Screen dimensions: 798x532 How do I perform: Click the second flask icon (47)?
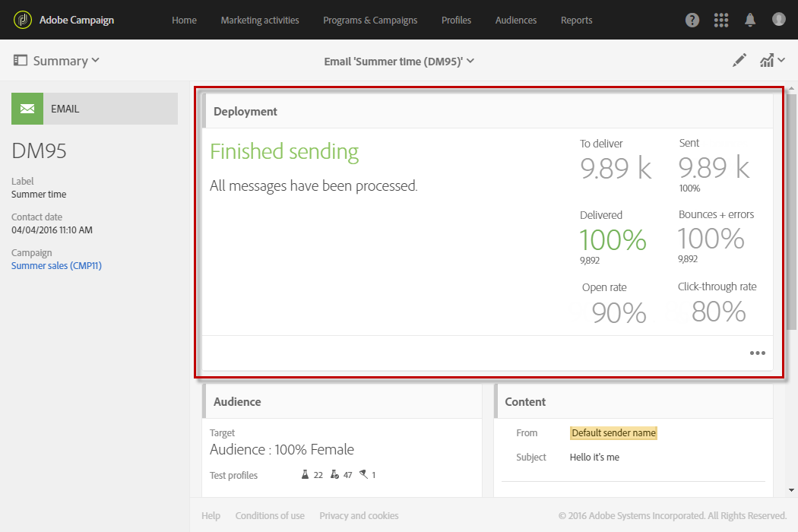334,474
